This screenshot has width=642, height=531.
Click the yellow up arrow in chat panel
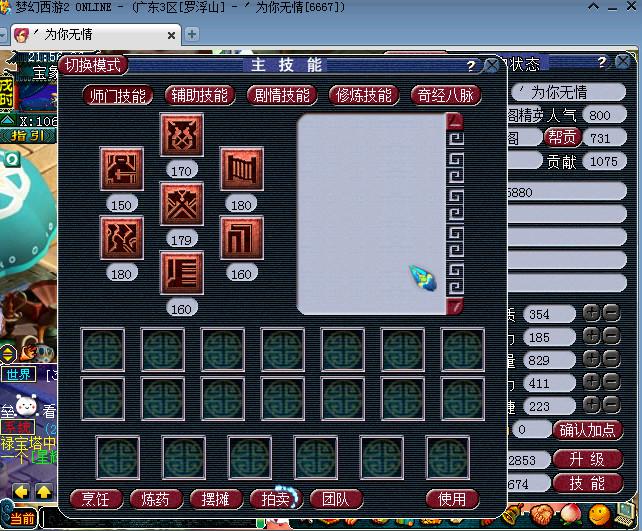pyautogui.click(x=44, y=491)
